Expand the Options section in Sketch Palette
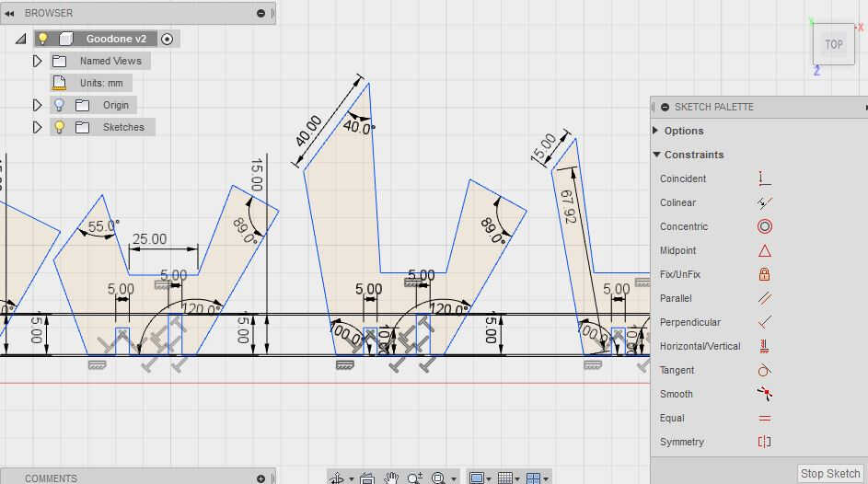868x484 pixels. [x=655, y=131]
